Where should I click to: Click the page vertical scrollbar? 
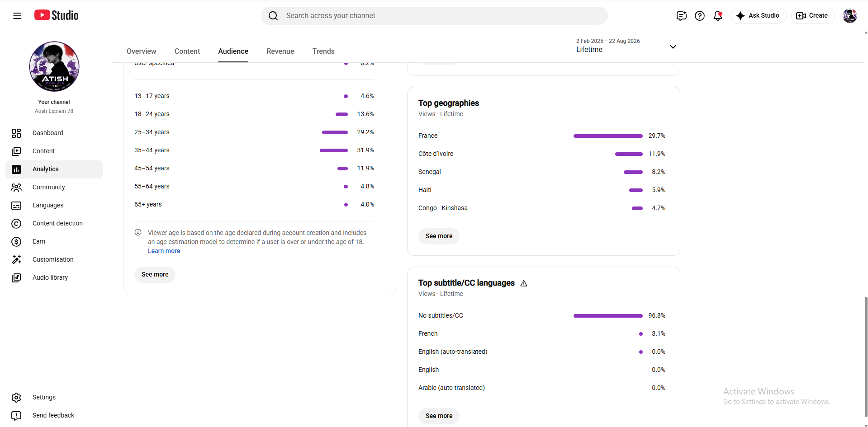click(x=866, y=357)
